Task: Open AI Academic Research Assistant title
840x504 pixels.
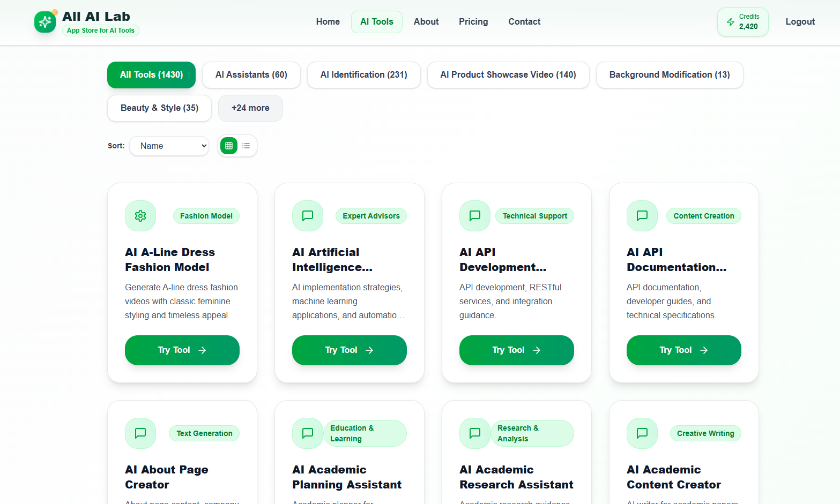Action: (x=516, y=477)
